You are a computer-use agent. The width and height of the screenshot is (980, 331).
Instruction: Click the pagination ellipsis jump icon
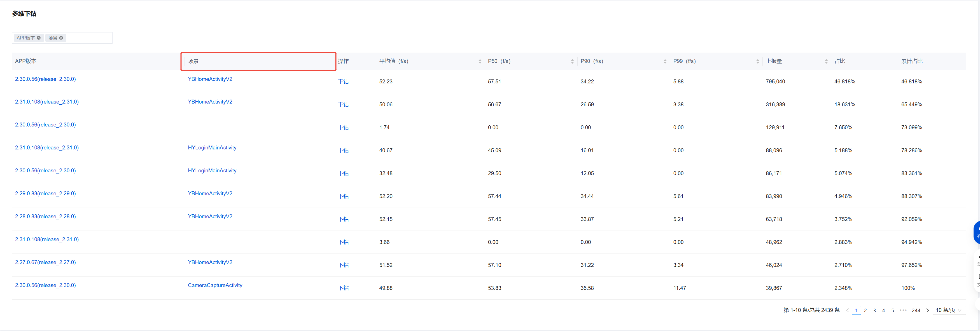(x=903, y=311)
